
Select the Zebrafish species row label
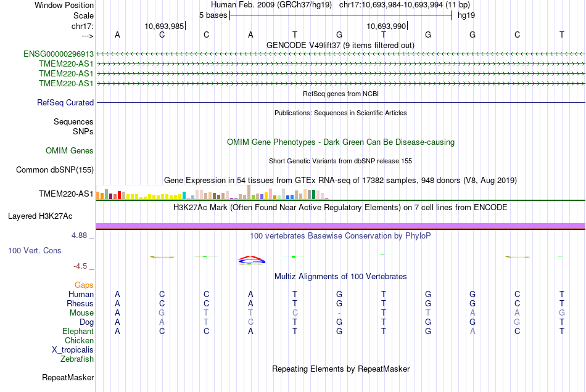[x=77, y=359]
